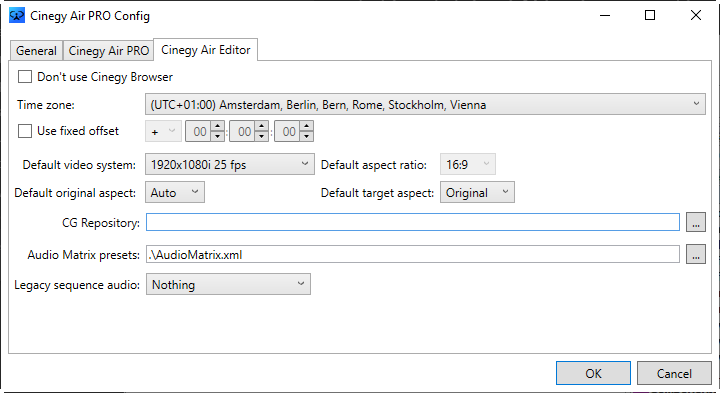The image size is (720, 393).
Task: Click the Cinegy Air app icon in title bar
Action: [17, 16]
